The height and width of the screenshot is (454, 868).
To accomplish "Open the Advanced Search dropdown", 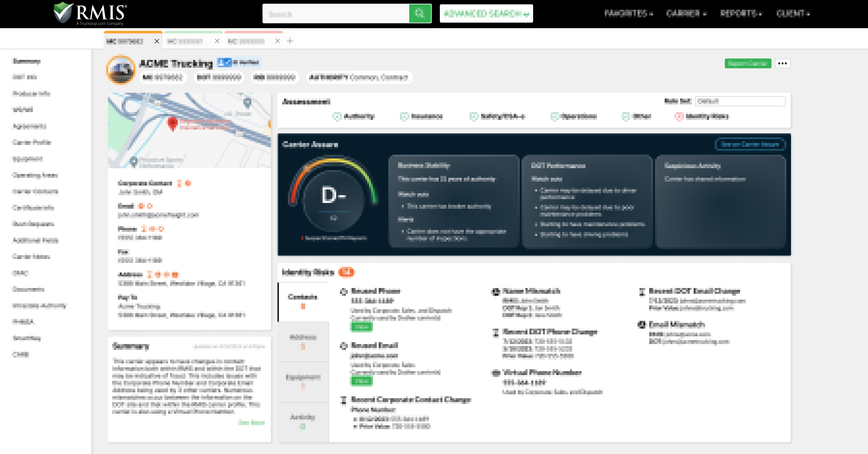I will pyautogui.click(x=486, y=14).
